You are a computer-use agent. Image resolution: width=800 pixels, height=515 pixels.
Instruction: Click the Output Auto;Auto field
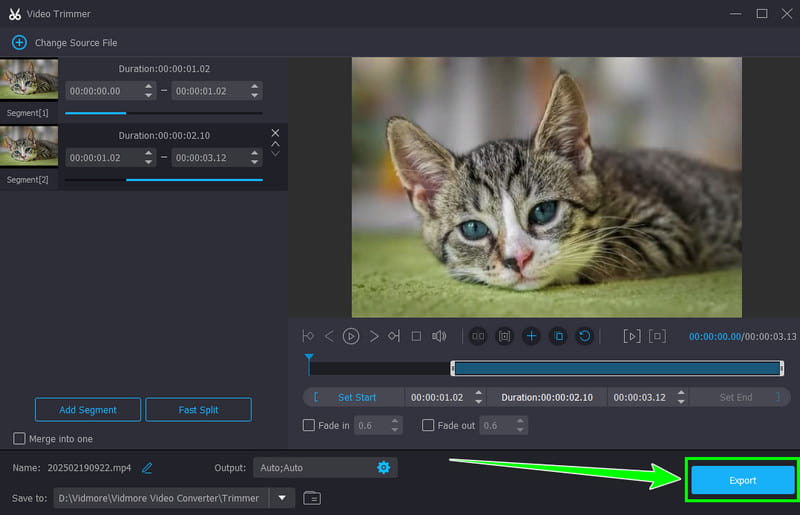pos(325,468)
